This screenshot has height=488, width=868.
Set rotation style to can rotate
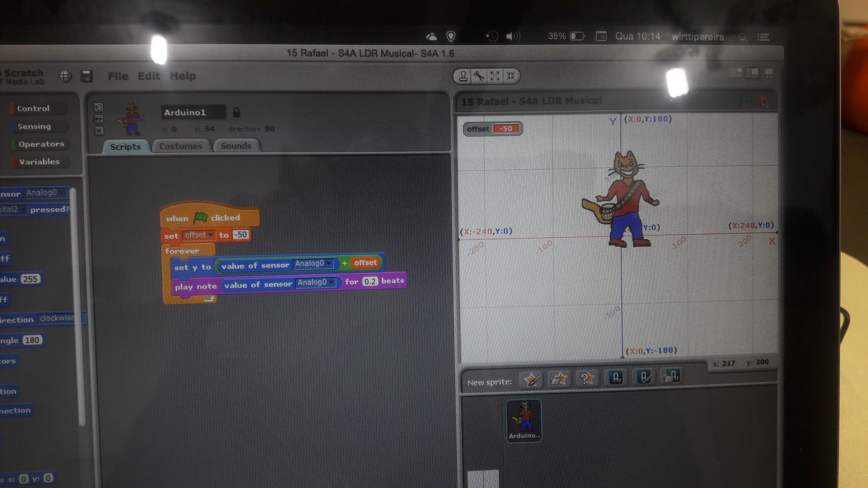pos(98,107)
